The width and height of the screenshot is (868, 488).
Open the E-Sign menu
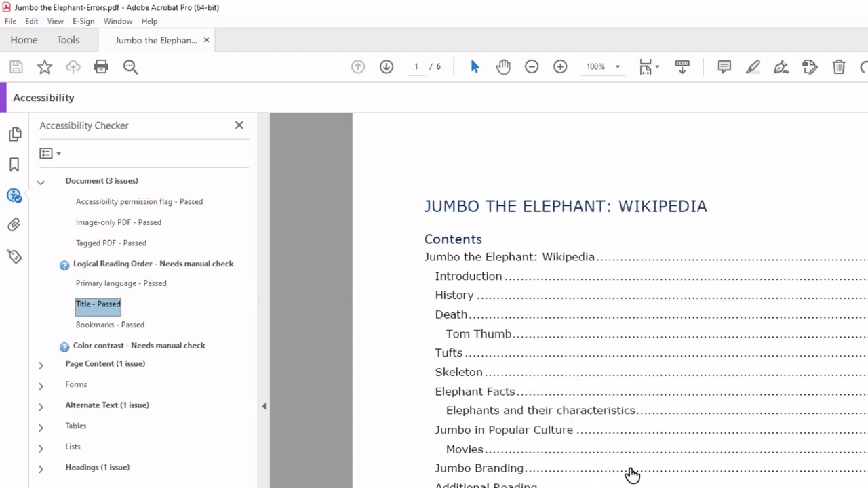pos(84,22)
